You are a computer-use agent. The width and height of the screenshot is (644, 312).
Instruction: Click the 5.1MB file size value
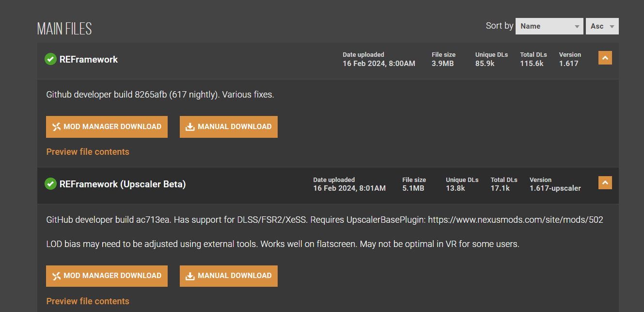pyautogui.click(x=413, y=188)
